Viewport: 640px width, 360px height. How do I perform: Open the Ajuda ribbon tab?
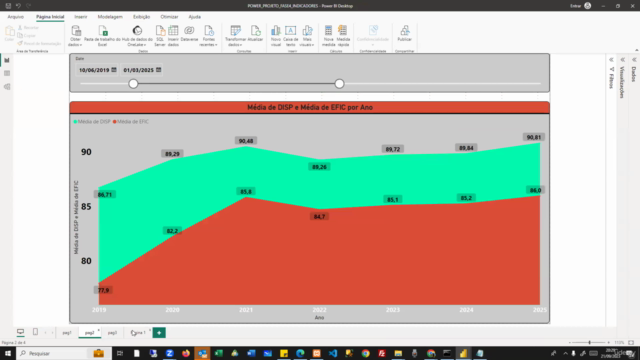coord(194,17)
